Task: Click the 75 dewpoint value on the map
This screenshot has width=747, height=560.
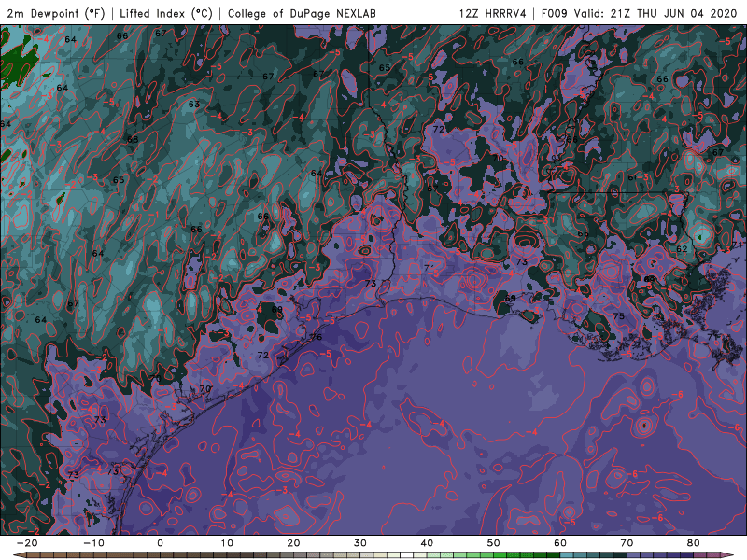Action: (618, 316)
